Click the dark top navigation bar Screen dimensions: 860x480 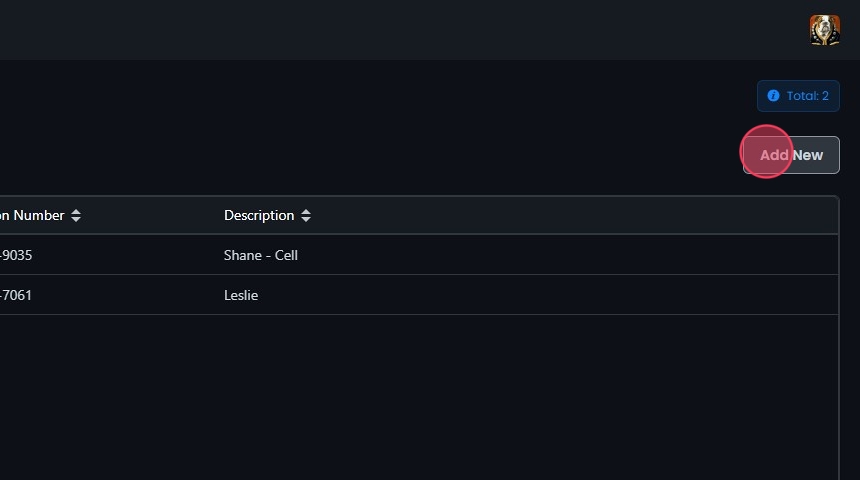click(x=400, y=30)
